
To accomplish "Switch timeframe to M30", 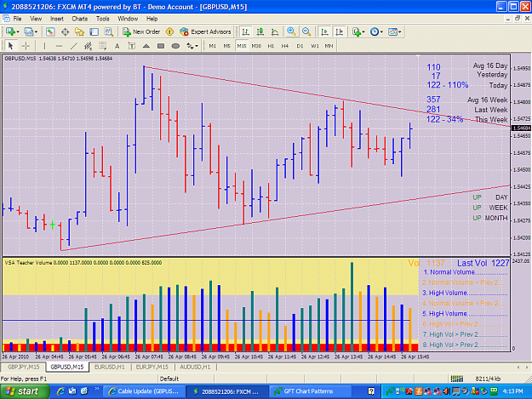I will 256,46.
